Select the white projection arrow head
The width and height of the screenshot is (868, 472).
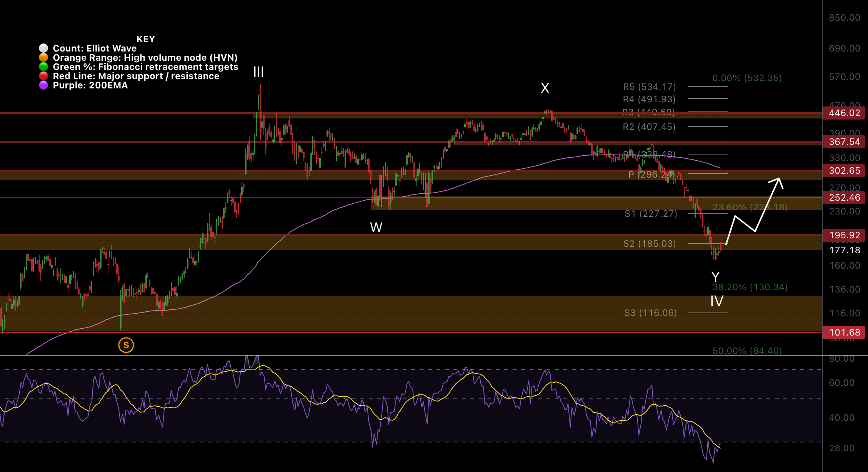[779, 181]
